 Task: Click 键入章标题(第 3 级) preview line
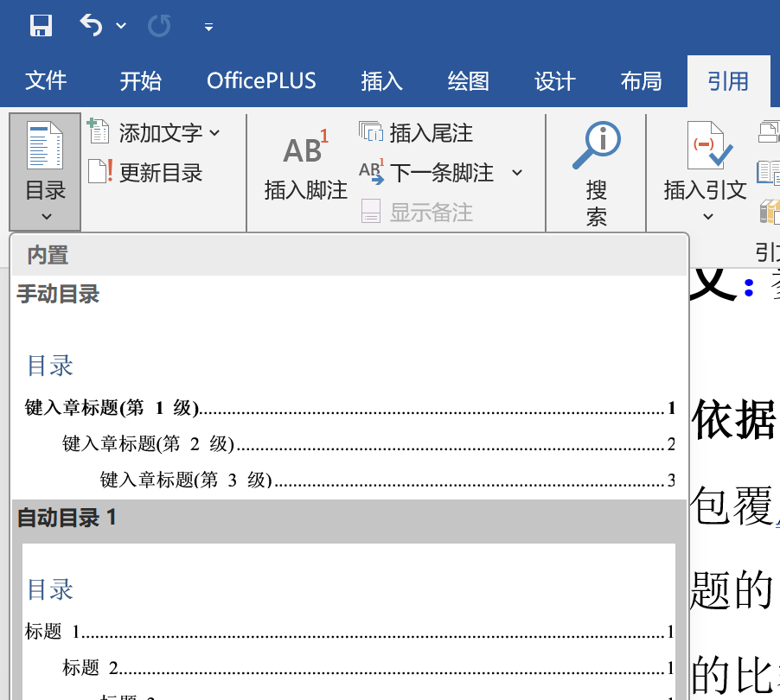(x=387, y=480)
